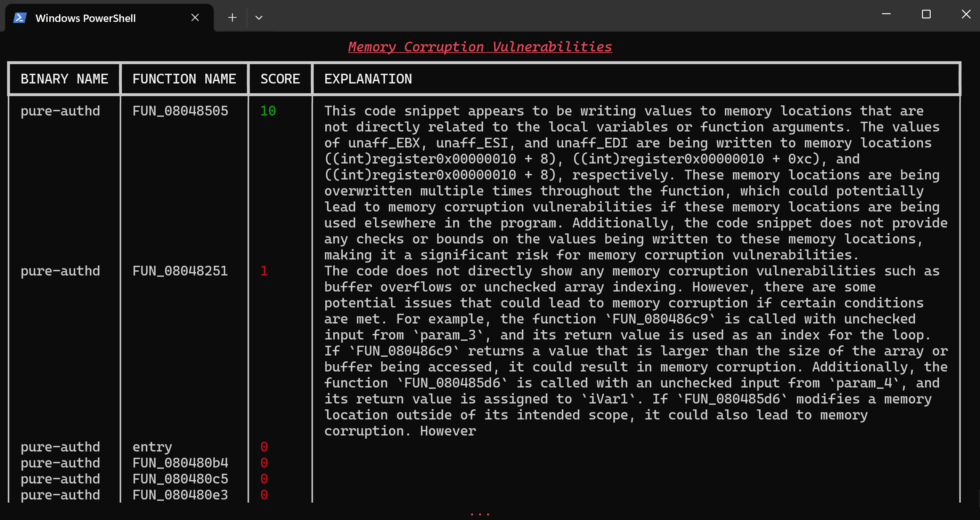Click the EXPLANATION column header

(368, 79)
